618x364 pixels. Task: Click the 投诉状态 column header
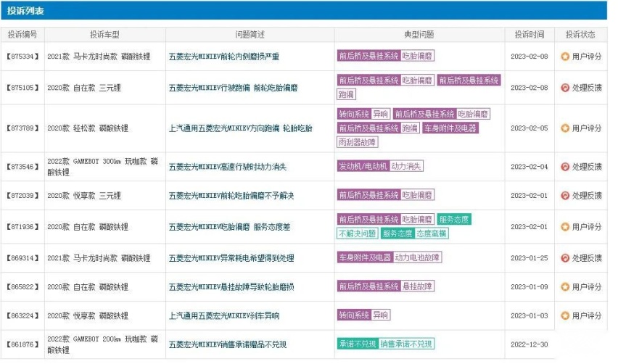click(x=580, y=35)
